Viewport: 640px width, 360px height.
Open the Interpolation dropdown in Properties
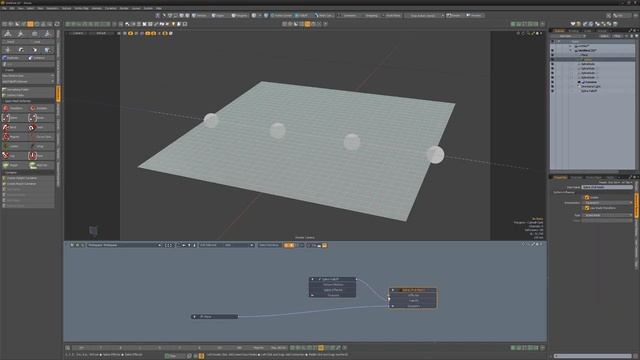[x=607, y=202]
